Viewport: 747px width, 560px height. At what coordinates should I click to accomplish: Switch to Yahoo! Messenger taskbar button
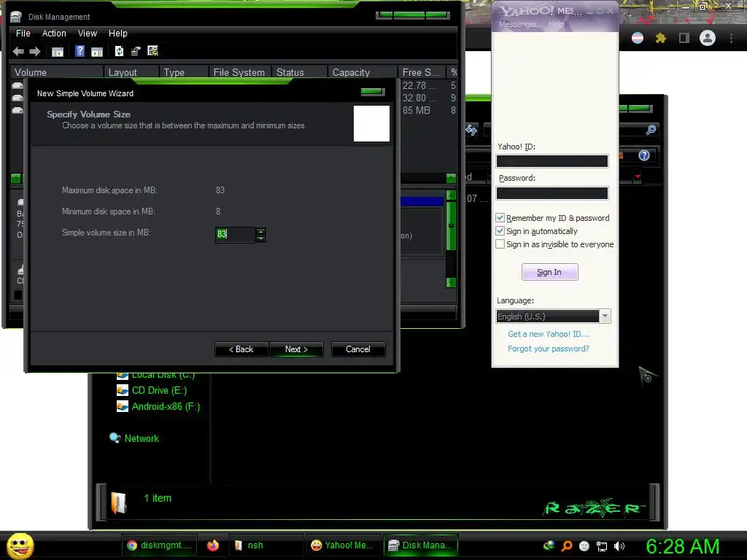(344, 545)
